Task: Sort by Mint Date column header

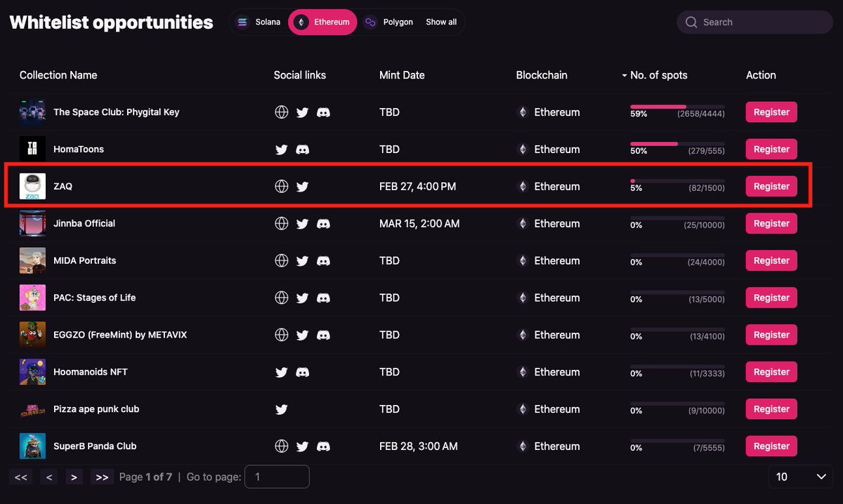Action: 402,75
